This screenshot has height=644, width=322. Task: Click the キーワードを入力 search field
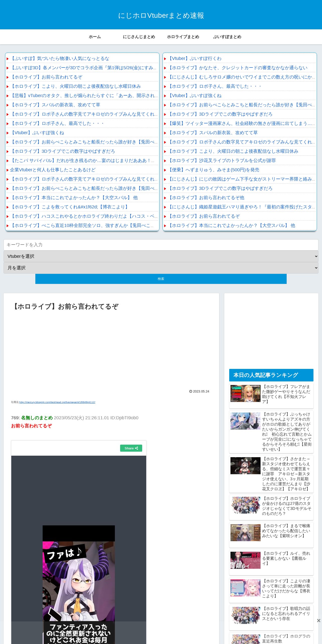(x=161, y=245)
